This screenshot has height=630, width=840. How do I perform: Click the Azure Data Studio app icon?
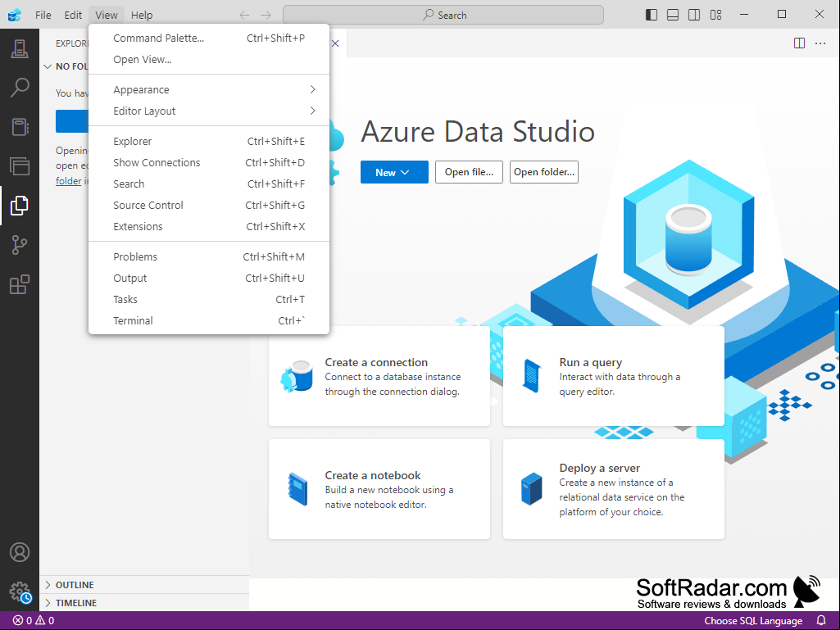(x=15, y=15)
